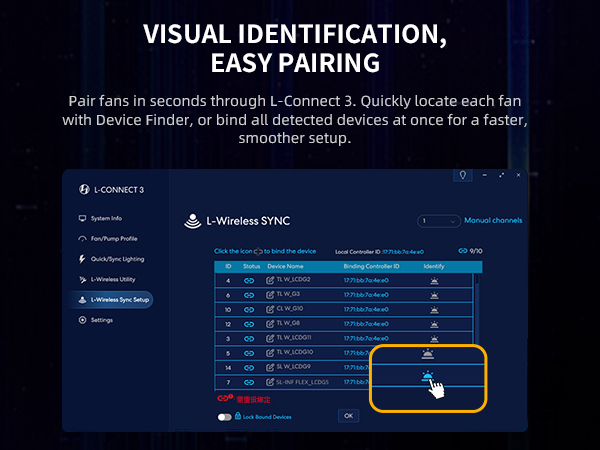The height and width of the screenshot is (450, 600).
Task: Rename device TL W_LCDG11 via its edit icon
Action: pyautogui.click(x=270, y=338)
